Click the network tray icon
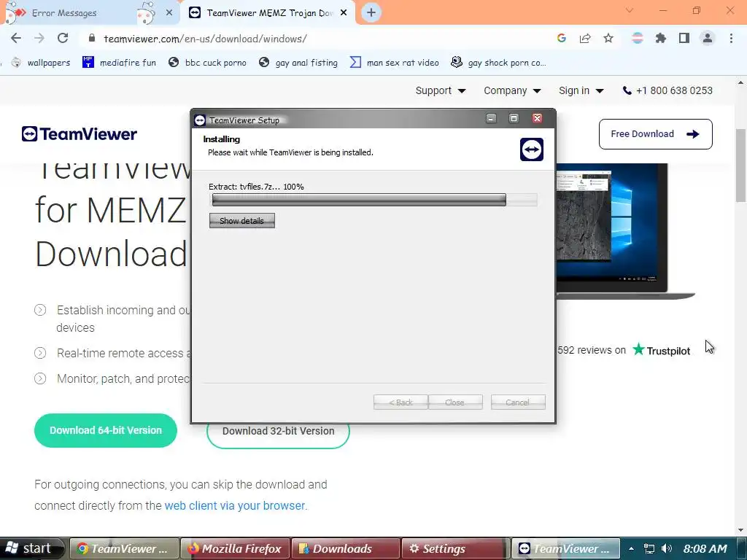The height and width of the screenshot is (560, 747). [649, 548]
